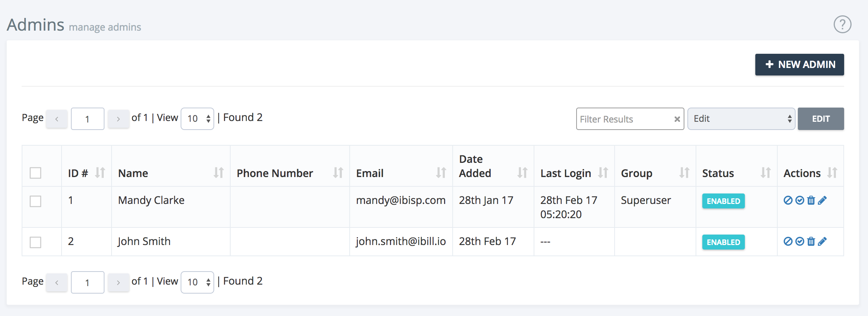Open the bottom View per-page selector
The image size is (868, 316).
pos(197,282)
